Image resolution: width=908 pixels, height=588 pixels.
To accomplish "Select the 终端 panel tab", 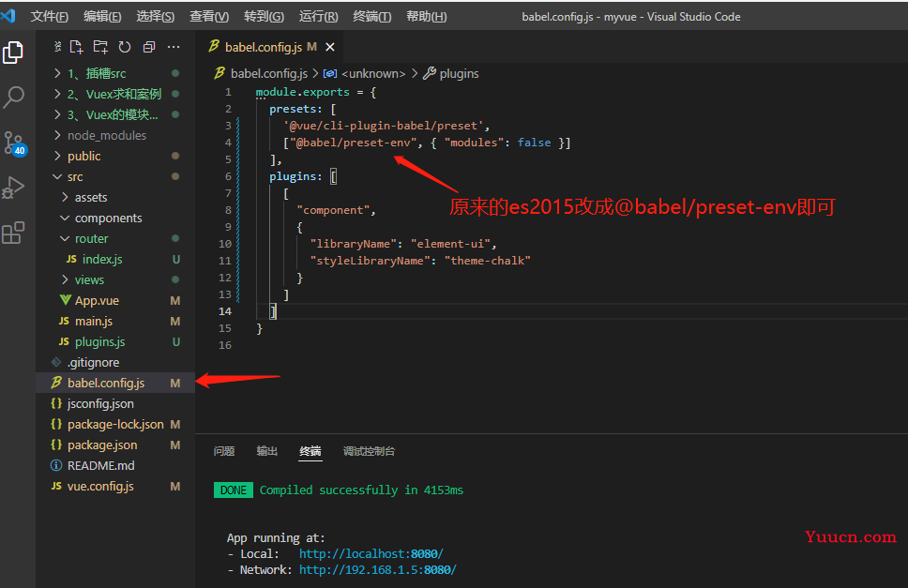I will 310,451.
